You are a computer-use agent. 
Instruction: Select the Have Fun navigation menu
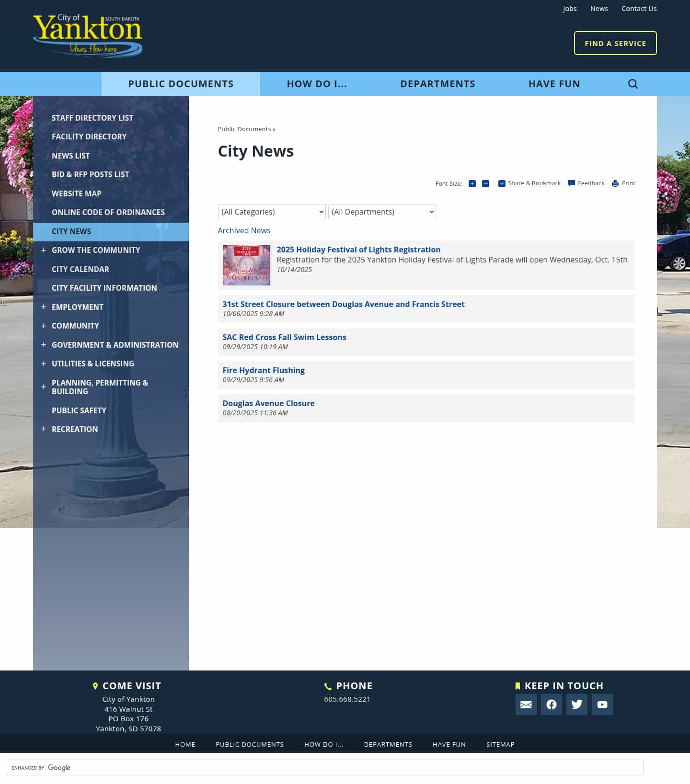coord(554,84)
